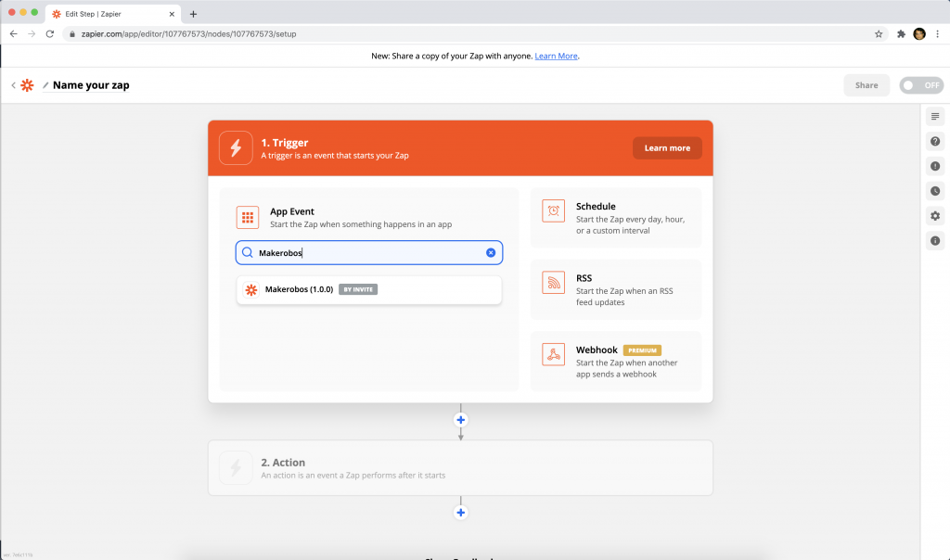Select Makerobos (1.0.0) from search results
This screenshot has width=950, height=560.
point(369,290)
